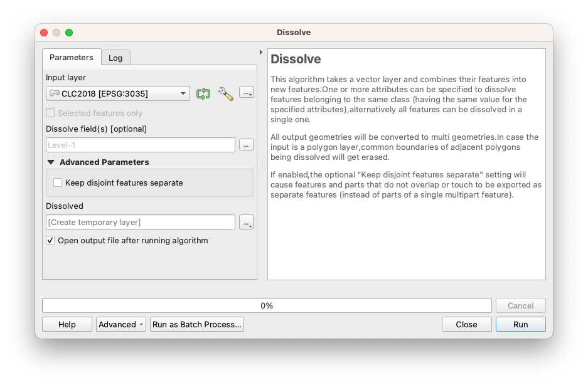The image size is (588, 385).
Task: Open the CLC2018 input layer dropdown
Action: 118,93
